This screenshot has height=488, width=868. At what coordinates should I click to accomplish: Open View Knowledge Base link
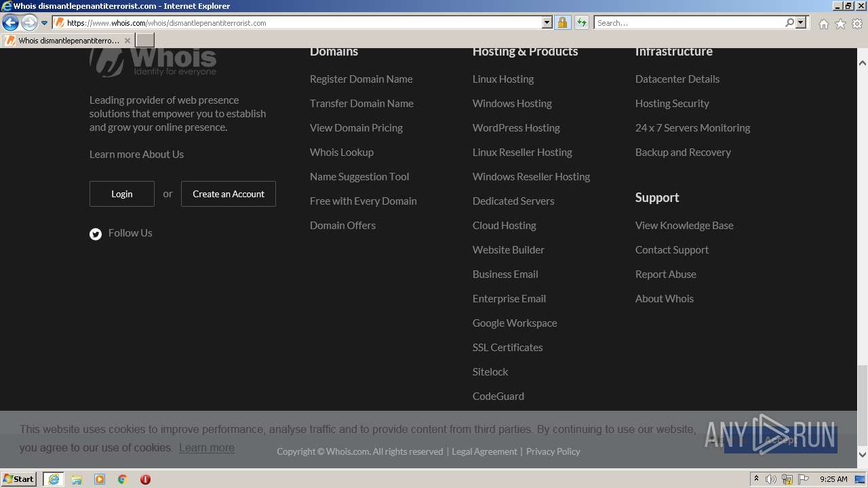pos(684,226)
